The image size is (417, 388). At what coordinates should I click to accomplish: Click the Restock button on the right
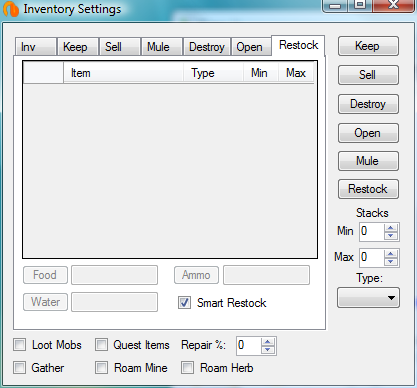pos(368,189)
